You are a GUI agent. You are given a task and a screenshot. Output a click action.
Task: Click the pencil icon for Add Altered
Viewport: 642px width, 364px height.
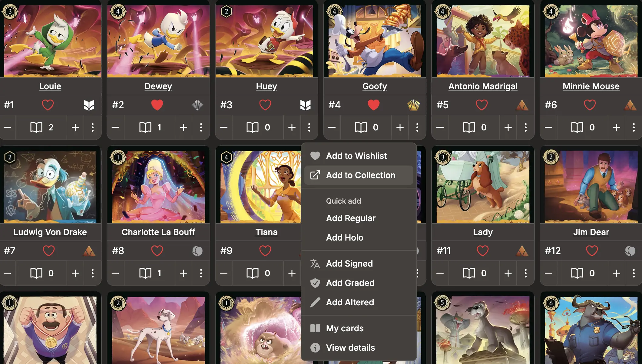coord(315,302)
